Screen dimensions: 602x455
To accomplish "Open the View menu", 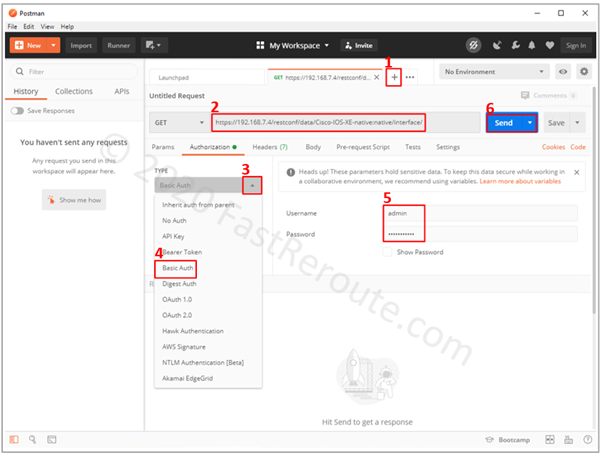I will pos(47,26).
